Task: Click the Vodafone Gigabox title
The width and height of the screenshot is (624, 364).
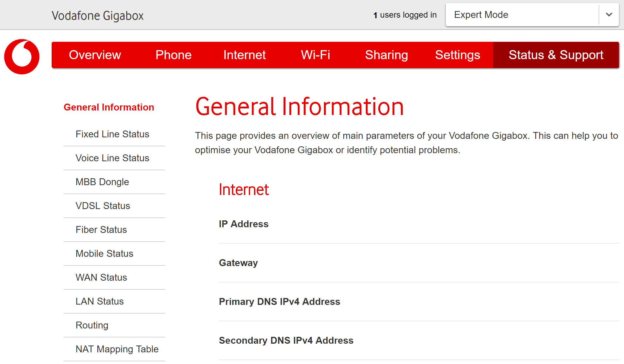Action: pyautogui.click(x=98, y=16)
